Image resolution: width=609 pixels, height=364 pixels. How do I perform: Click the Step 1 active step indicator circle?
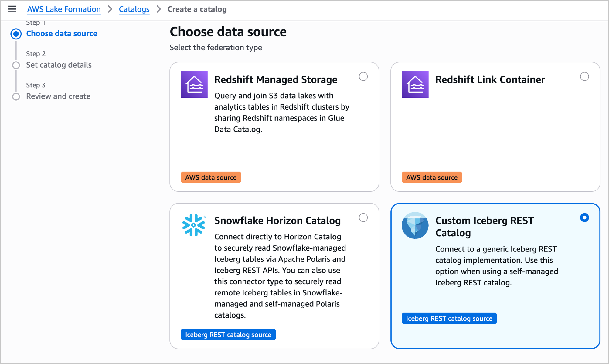pos(16,34)
